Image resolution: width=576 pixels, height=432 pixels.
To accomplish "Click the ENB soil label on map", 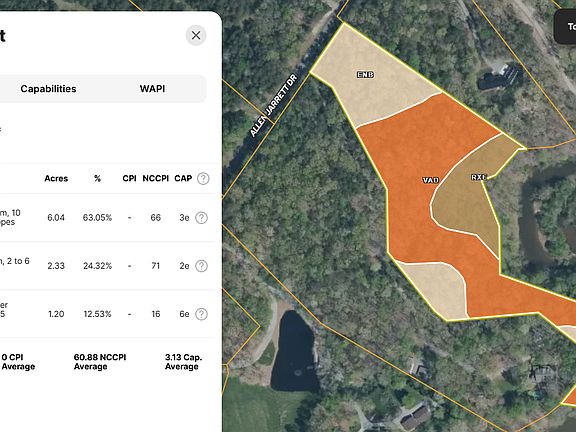I will pos(366,75).
